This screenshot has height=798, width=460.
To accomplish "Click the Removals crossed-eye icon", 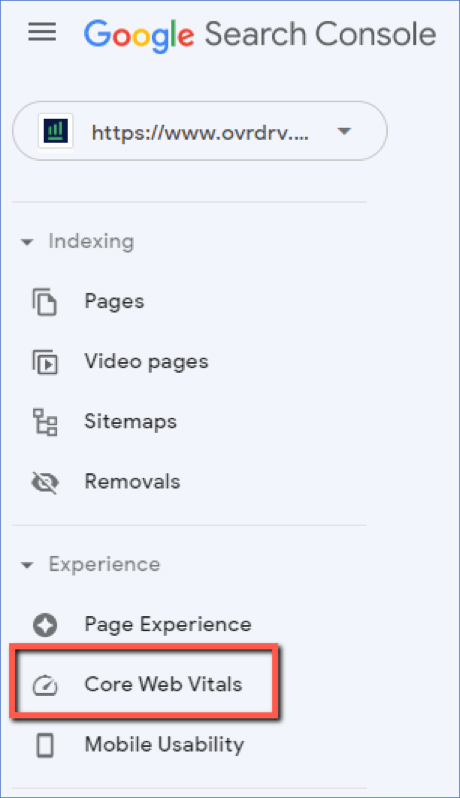I will [x=45, y=482].
